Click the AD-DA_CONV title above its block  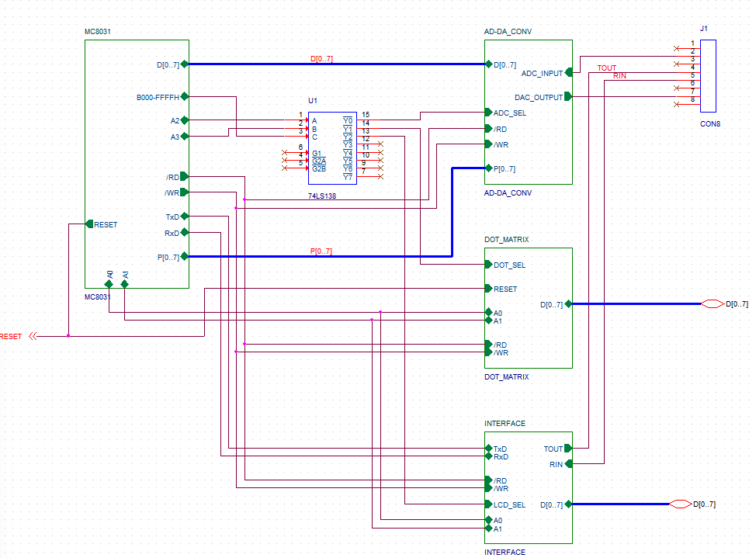click(508, 31)
